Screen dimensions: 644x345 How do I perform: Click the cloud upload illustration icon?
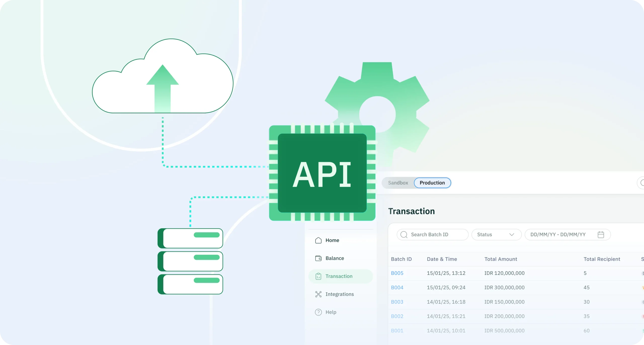(163, 76)
